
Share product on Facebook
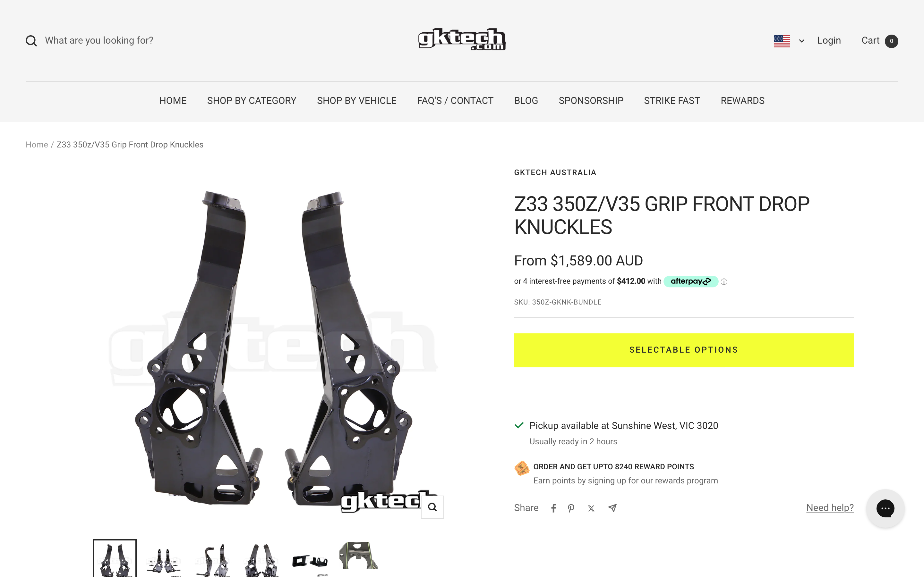coord(553,508)
